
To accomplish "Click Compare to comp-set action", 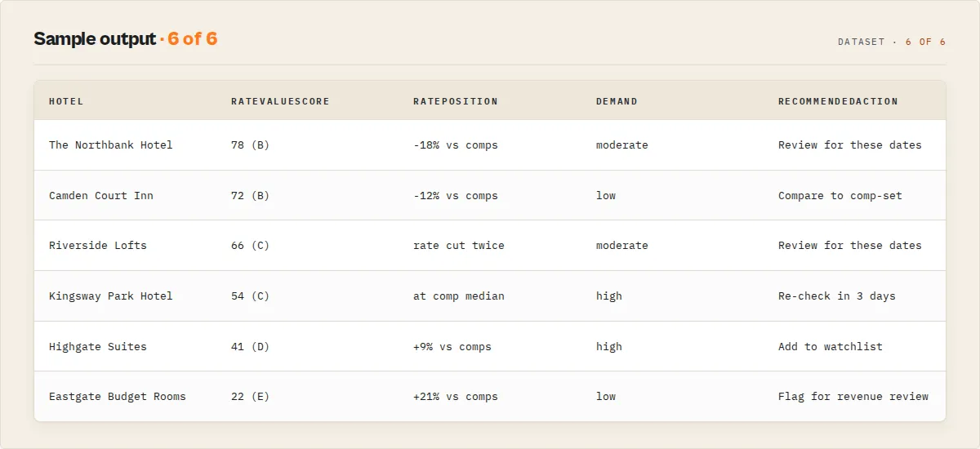I will tap(840, 196).
